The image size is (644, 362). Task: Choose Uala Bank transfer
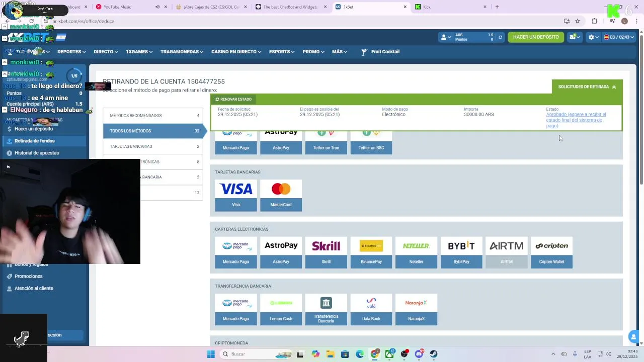point(371,310)
